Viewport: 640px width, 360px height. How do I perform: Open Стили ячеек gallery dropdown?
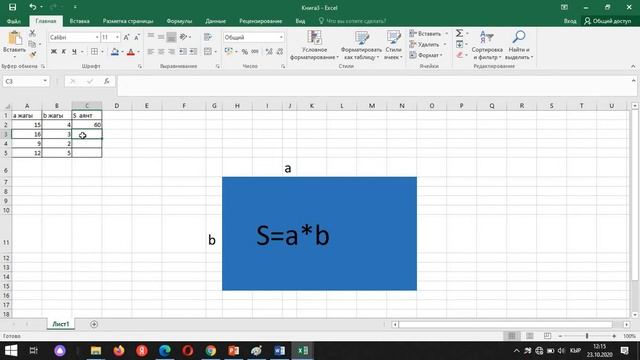click(x=393, y=45)
